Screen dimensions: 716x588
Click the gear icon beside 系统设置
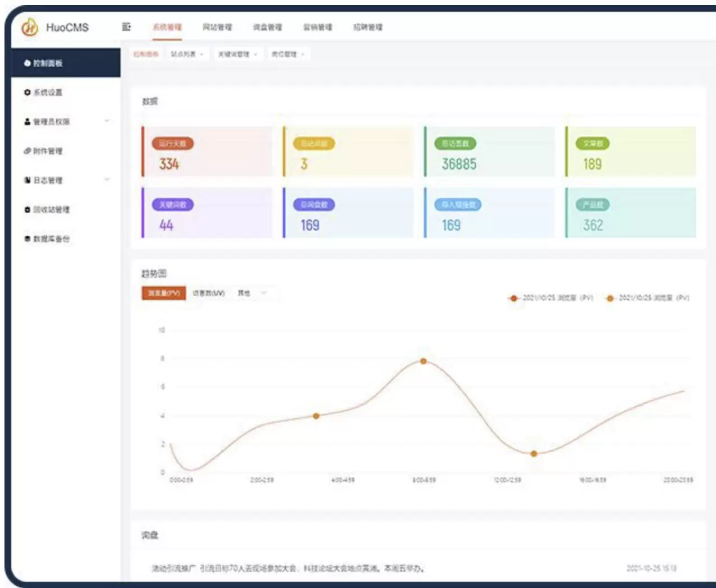tap(27, 93)
